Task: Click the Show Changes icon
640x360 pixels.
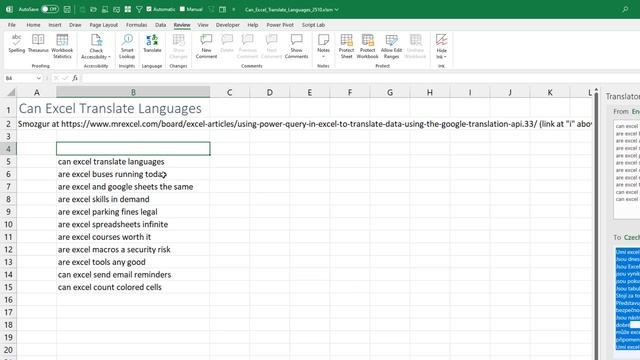Action: 178,40
